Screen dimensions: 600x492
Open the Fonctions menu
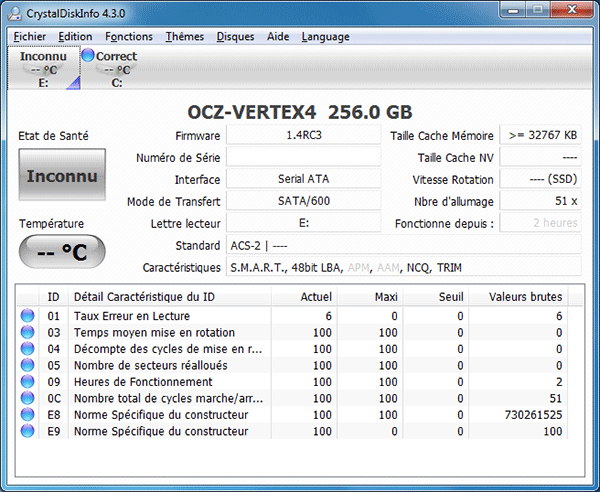[129, 37]
